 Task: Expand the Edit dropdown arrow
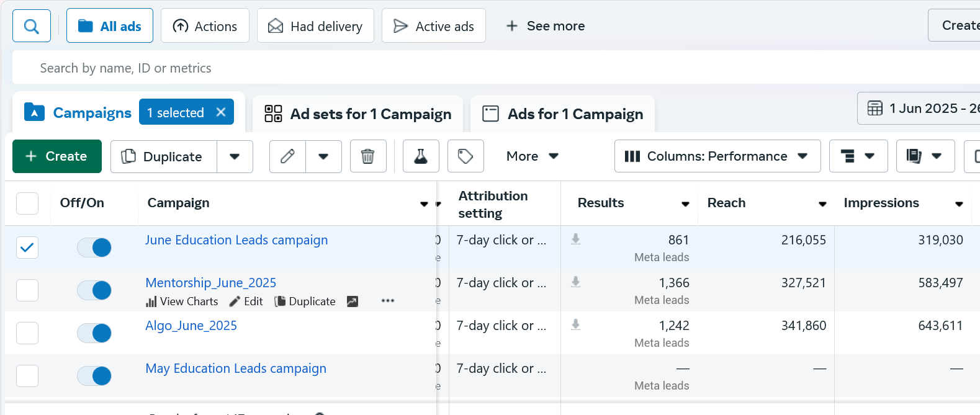(323, 156)
